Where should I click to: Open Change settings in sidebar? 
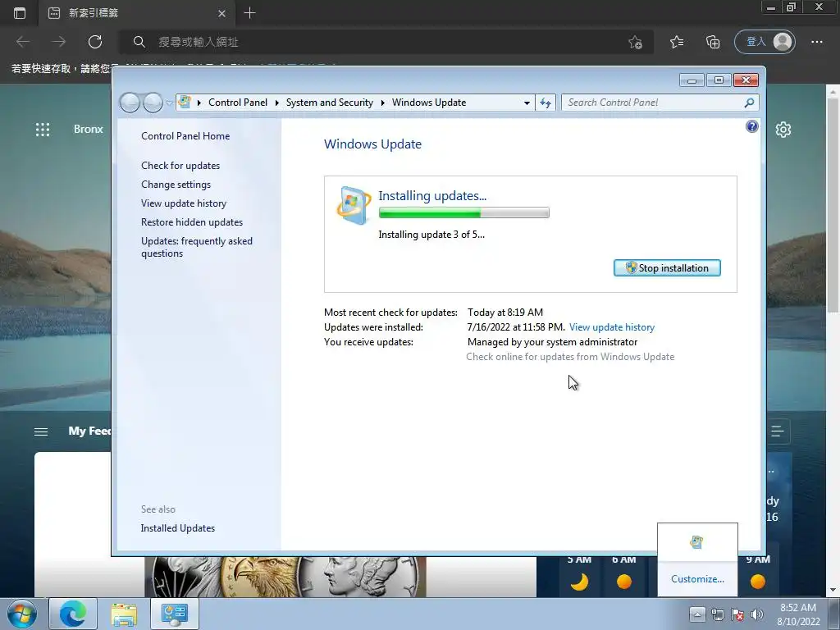(176, 185)
